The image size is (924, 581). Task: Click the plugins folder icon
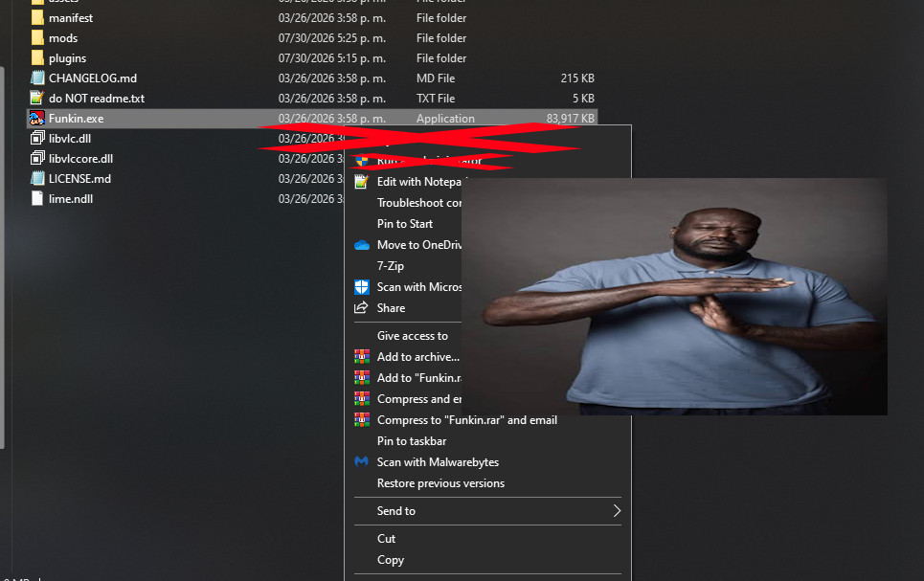(x=37, y=58)
